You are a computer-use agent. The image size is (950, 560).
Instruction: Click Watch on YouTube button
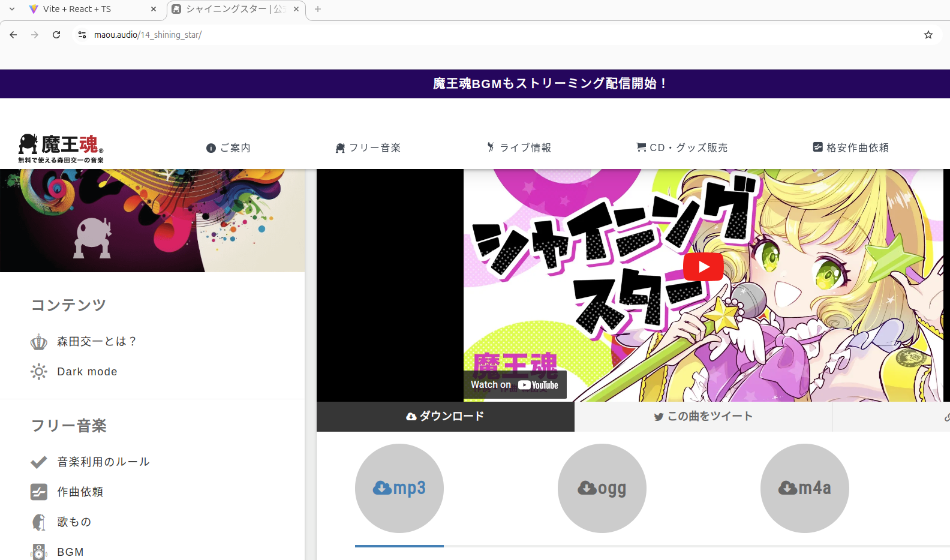click(x=515, y=385)
